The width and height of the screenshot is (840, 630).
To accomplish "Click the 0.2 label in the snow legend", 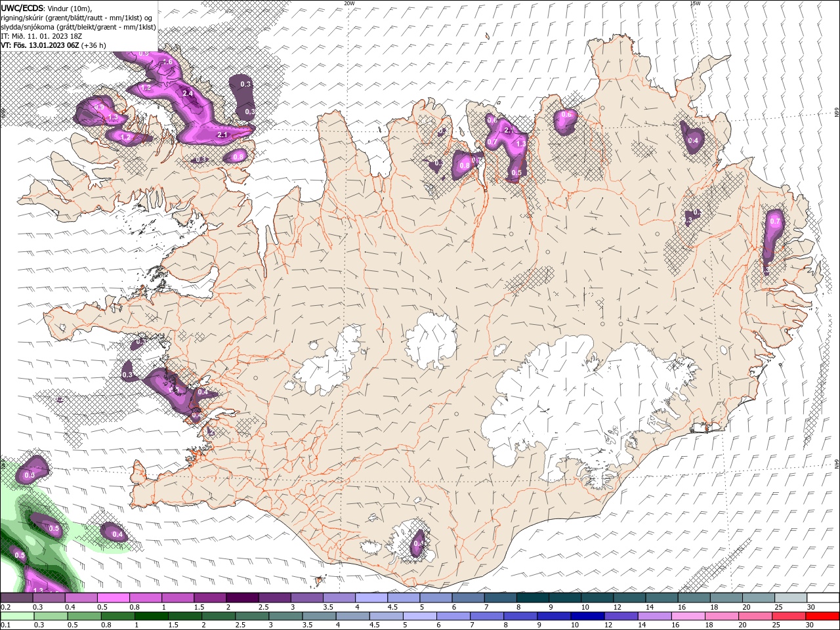I will (x=6, y=607).
